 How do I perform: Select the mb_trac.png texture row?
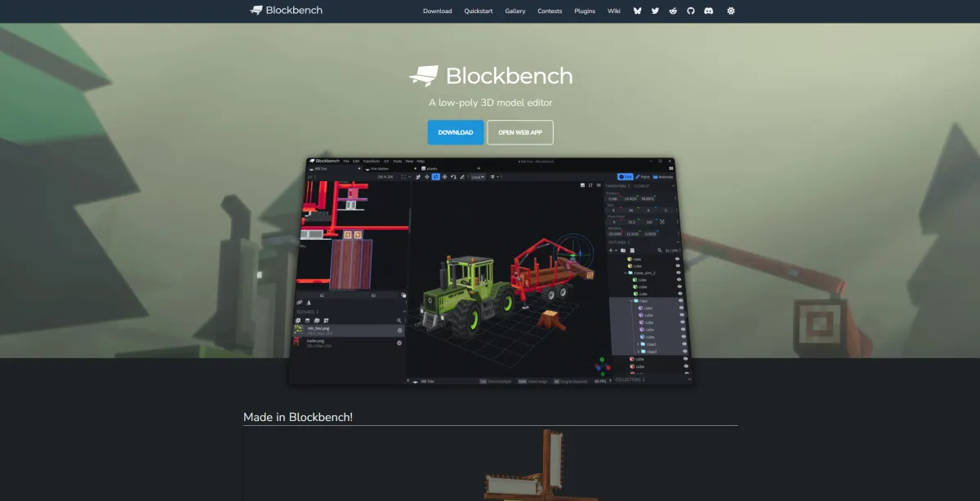pos(349,330)
